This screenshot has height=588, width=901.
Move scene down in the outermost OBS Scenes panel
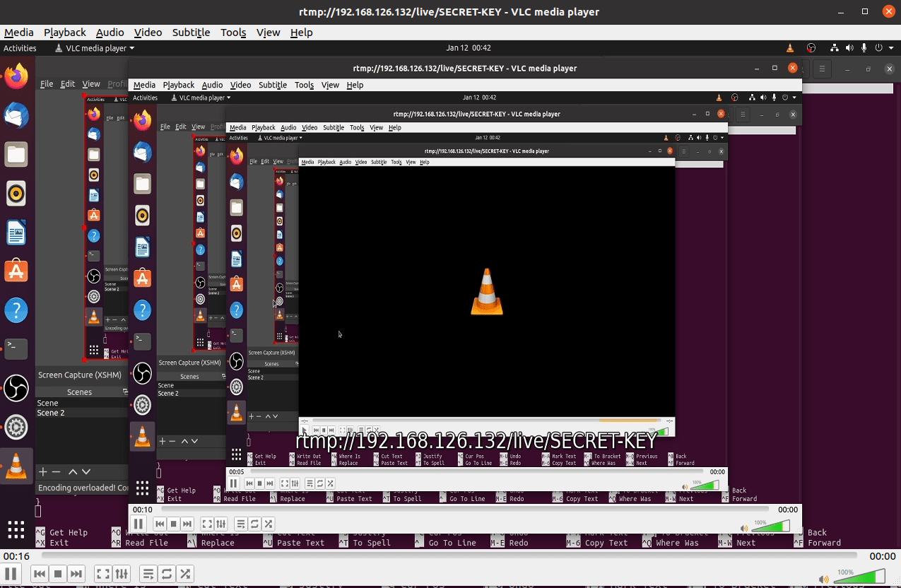86,471
